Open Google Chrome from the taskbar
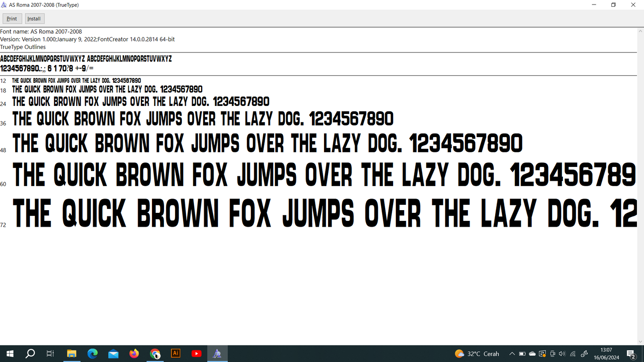 (155, 354)
